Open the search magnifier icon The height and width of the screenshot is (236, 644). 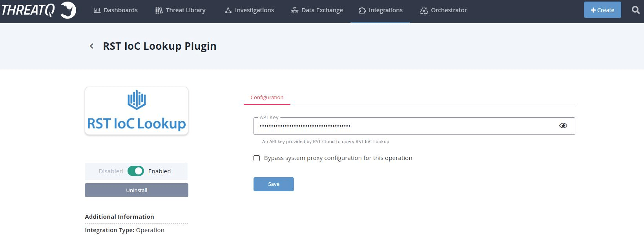pyautogui.click(x=636, y=10)
